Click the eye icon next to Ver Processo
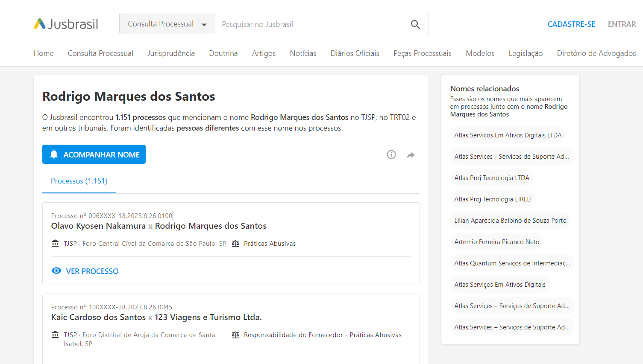Viewport: 643px width, 364px height. tap(56, 271)
